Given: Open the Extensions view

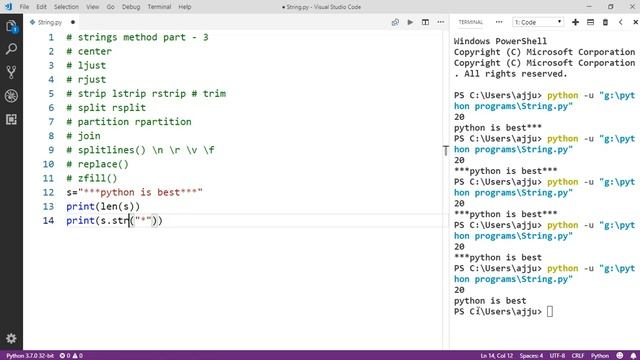Looking at the screenshot, I should [11, 119].
